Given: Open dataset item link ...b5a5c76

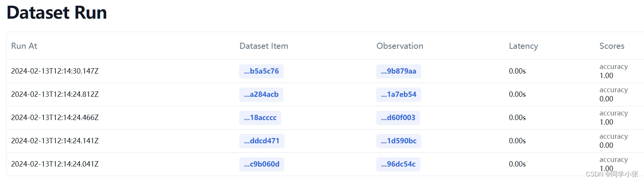Looking at the screenshot, I should tap(261, 71).
